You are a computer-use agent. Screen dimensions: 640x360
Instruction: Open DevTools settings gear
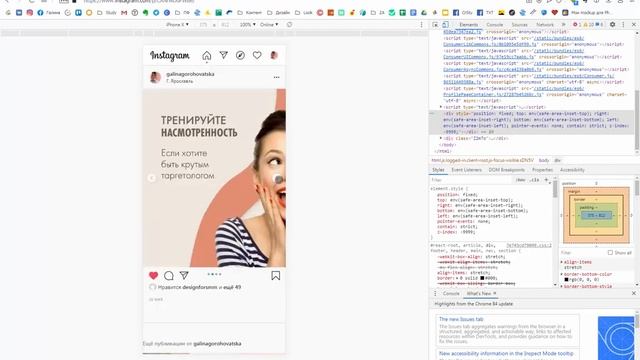tap(612, 24)
